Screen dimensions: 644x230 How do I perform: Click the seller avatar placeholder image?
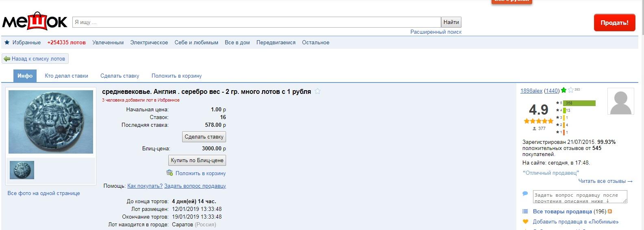(x=620, y=102)
